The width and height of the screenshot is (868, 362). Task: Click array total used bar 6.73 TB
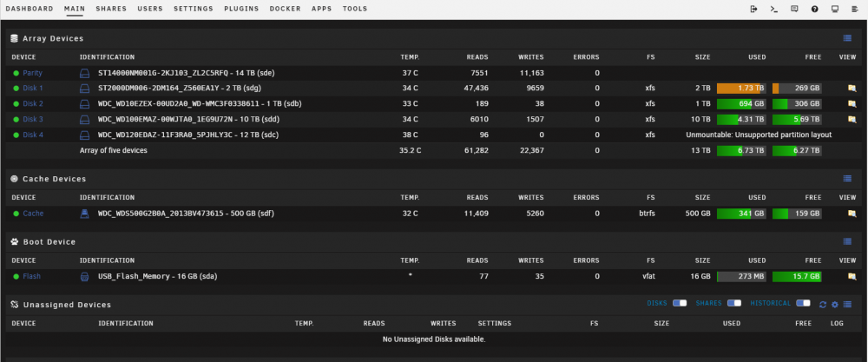pyautogui.click(x=741, y=150)
